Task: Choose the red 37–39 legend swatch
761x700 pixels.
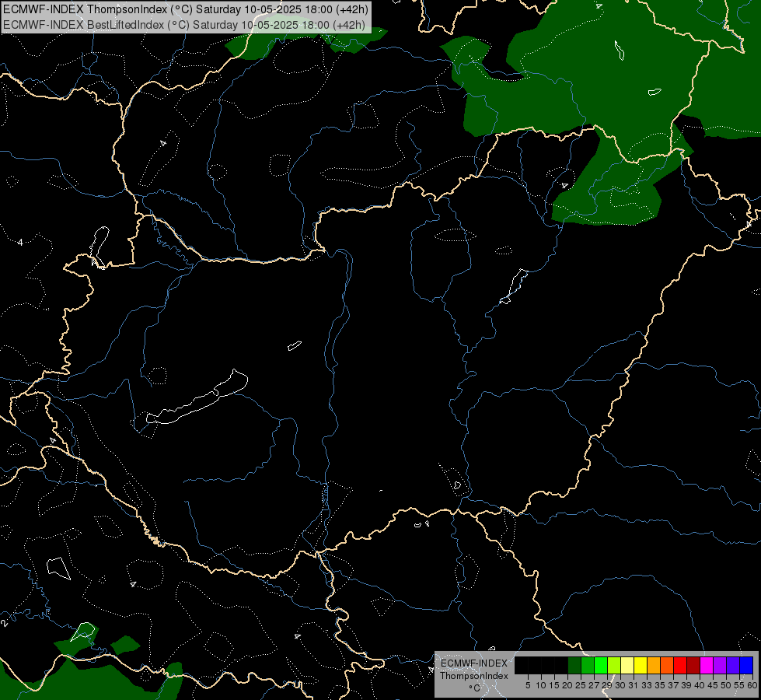Action: [680, 665]
